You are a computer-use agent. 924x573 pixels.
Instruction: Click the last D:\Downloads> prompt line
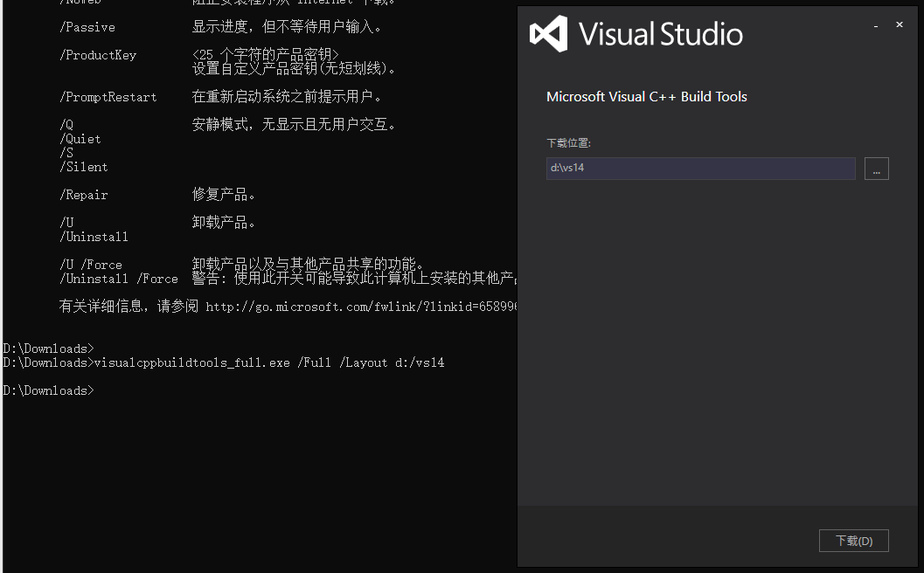click(x=48, y=390)
